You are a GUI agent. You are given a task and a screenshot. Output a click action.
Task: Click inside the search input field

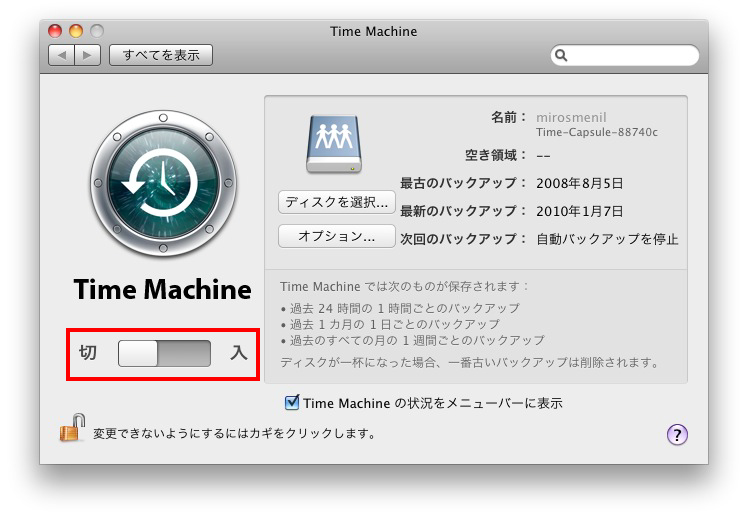coord(625,55)
